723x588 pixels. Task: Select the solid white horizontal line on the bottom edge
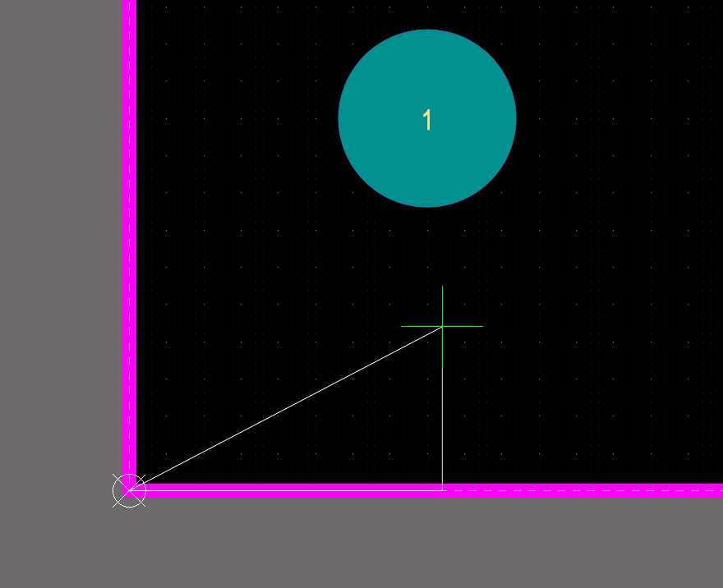coord(286,491)
